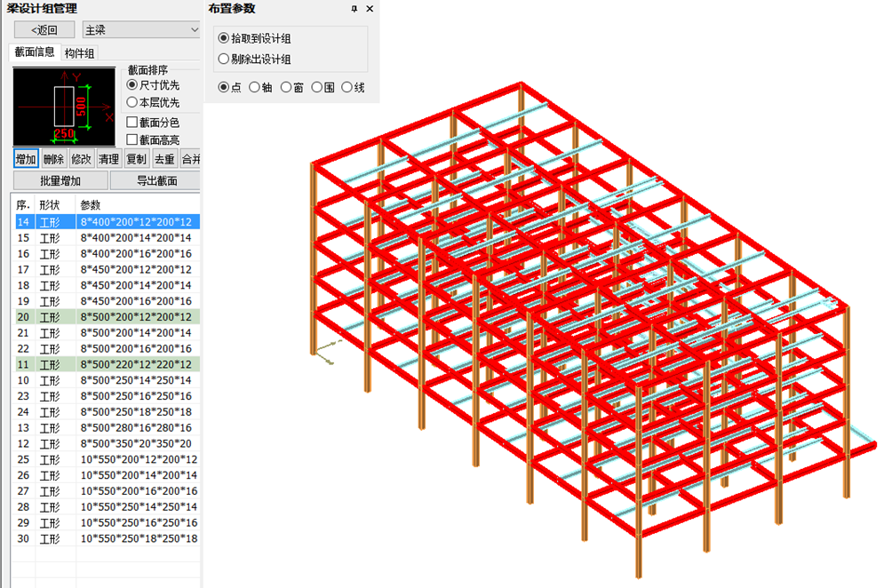Viewport: 892px width, 588px height.
Task: Switch to the 构件组 tab
Action: click(80, 53)
